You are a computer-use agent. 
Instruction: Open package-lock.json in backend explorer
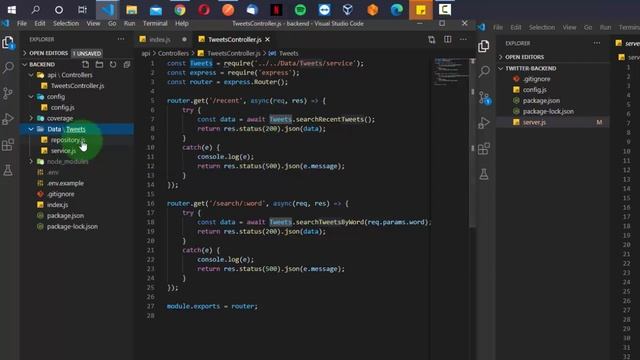[72, 227]
